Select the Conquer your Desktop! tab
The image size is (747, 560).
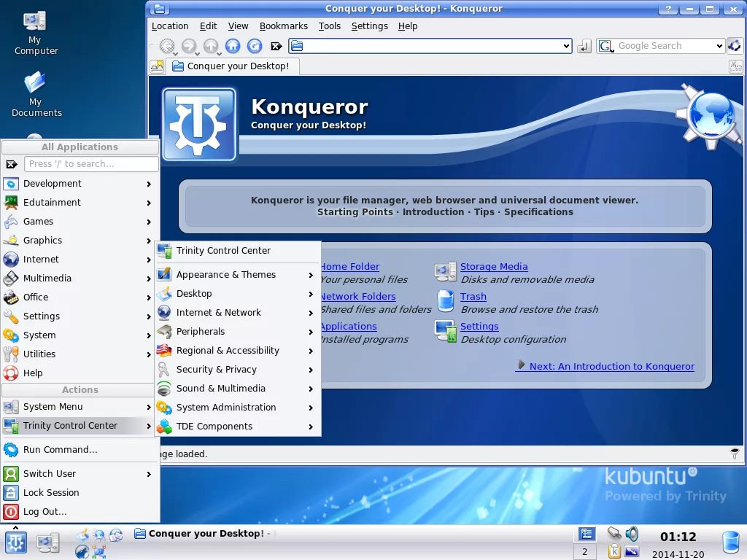coord(232,66)
